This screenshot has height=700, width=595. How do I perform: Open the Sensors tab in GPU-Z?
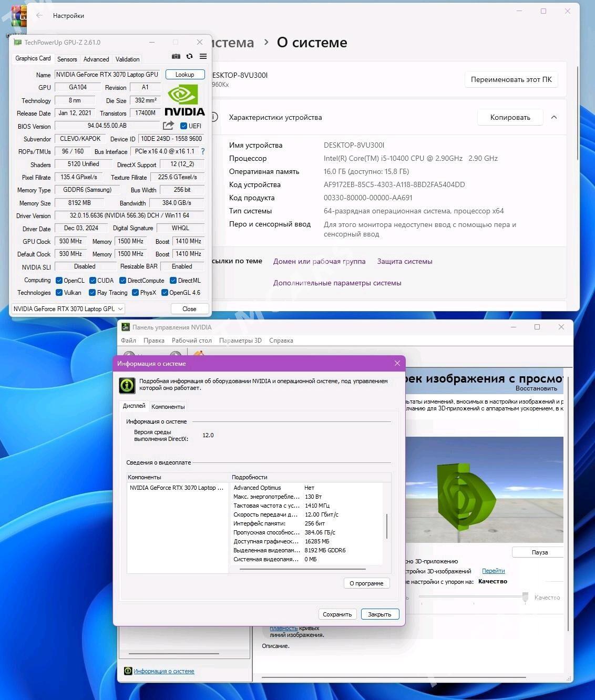(67, 59)
